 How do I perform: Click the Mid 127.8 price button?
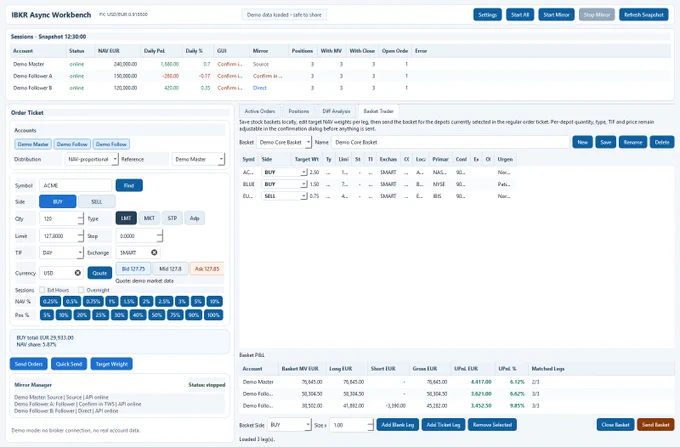170,269
